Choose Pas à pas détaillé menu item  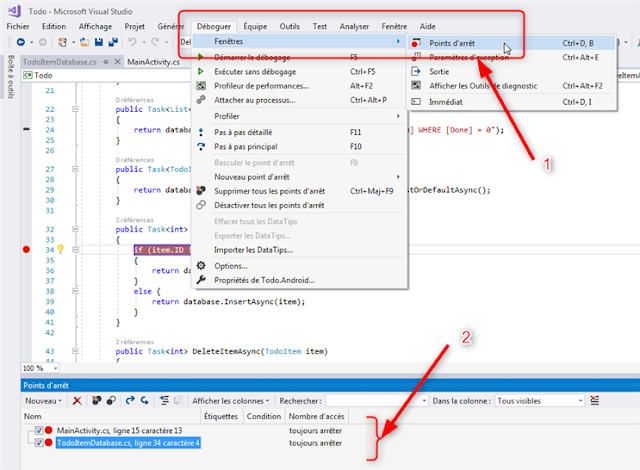(300, 132)
